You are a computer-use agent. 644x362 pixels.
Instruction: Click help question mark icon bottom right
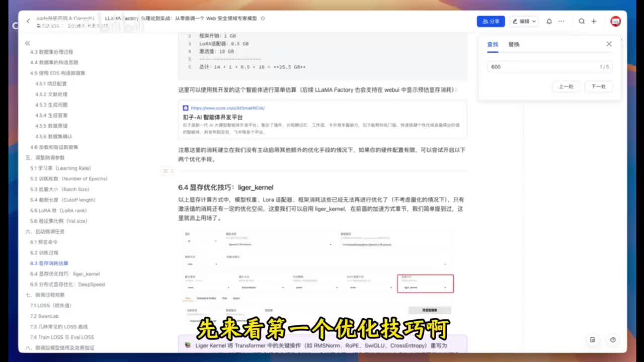click(613, 339)
